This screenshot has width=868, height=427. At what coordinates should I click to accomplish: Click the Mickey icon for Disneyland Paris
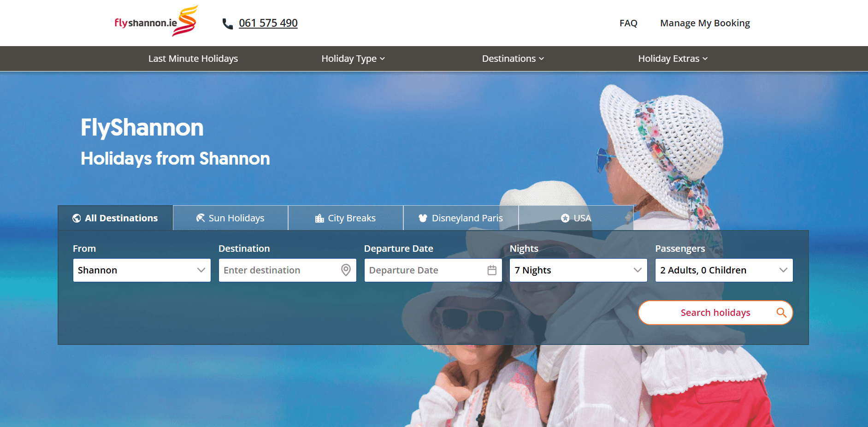[x=423, y=218]
